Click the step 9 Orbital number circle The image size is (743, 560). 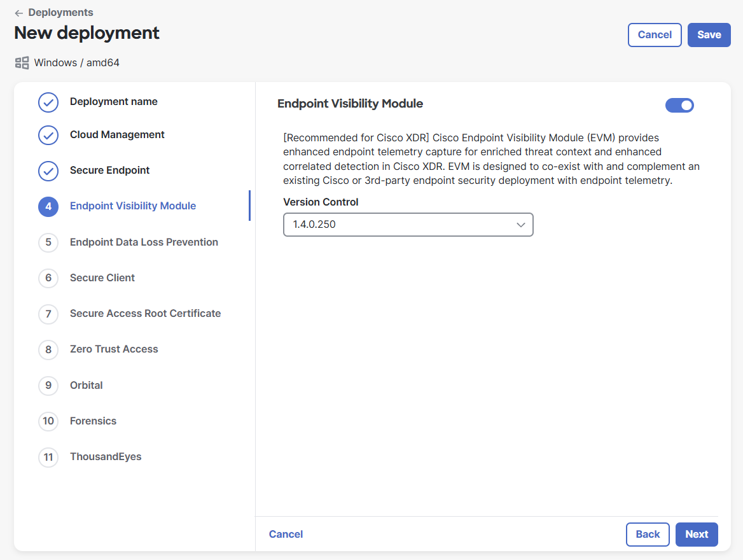pos(48,386)
